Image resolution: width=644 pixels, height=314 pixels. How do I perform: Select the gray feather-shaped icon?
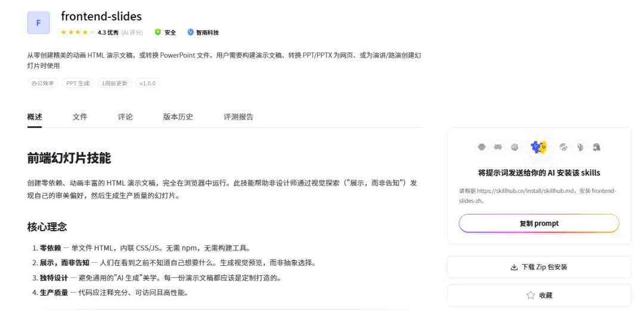tap(580, 147)
